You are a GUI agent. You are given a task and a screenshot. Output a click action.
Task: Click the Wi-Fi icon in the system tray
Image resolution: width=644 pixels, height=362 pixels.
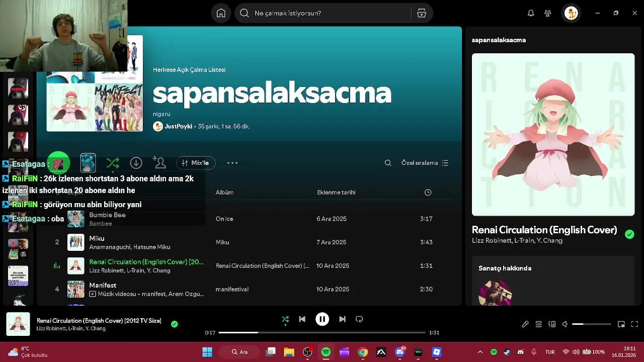[x=566, y=352]
